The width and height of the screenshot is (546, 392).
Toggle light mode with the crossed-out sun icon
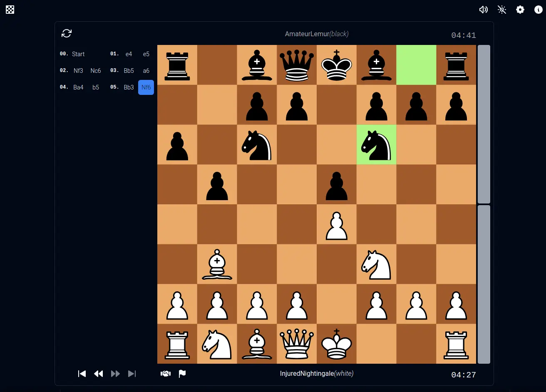502,9
